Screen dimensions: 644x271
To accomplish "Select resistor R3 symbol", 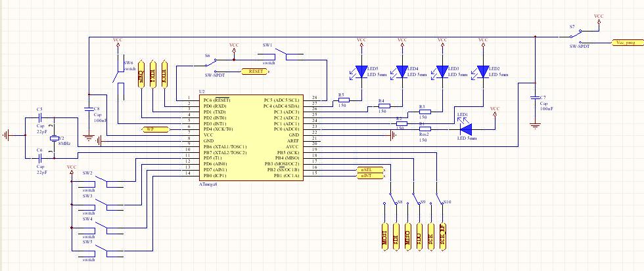I will tap(425, 112).
